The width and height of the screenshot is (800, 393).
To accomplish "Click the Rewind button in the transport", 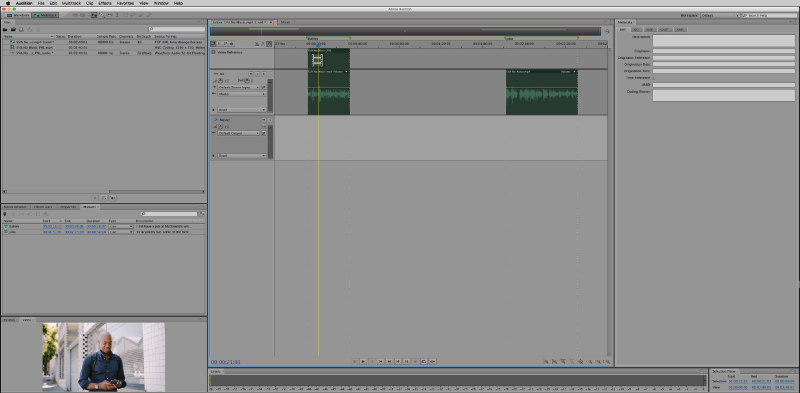I will [389, 361].
